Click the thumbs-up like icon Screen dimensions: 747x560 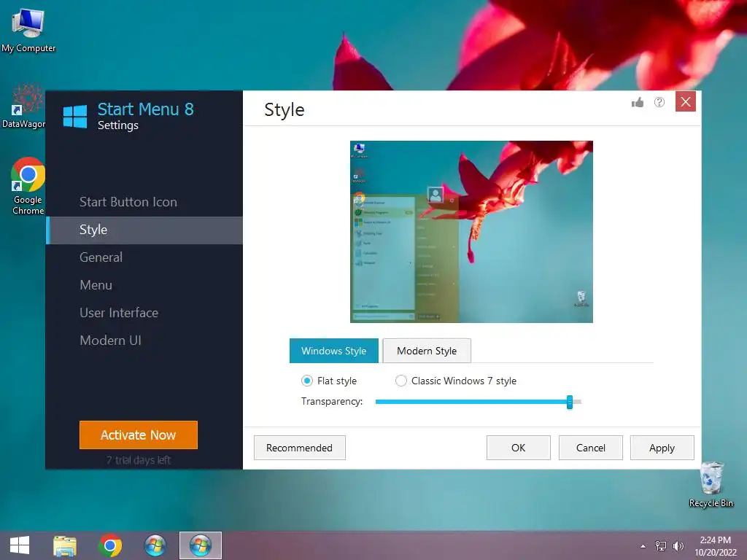pos(638,102)
